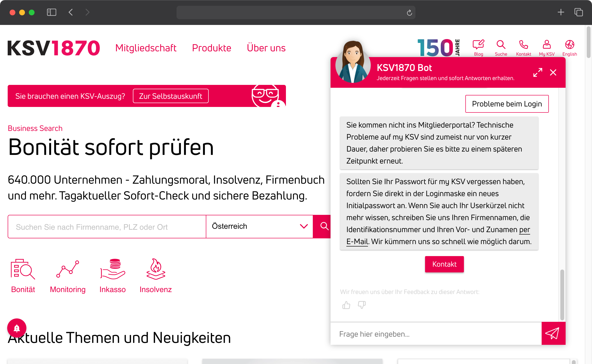Click the chatbot avatar image
This screenshot has width=592, height=364.
[x=352, y=62]
